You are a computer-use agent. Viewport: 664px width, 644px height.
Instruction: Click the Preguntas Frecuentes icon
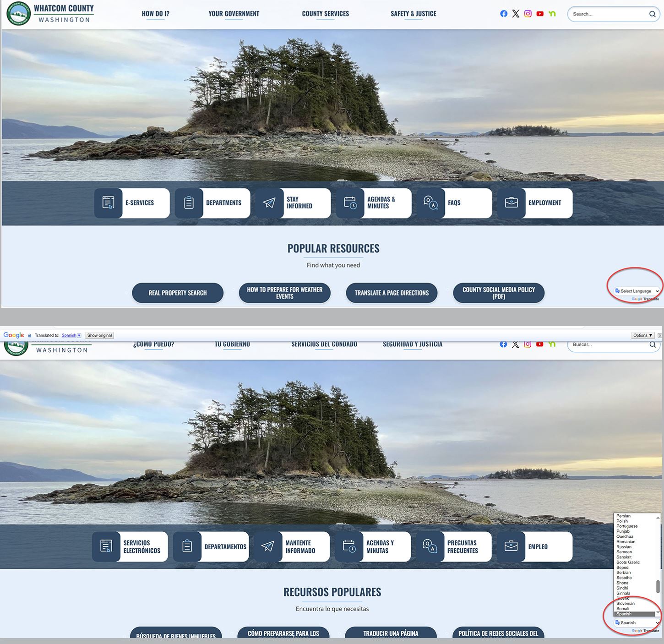pyautogui.click(x=430, y=546)
